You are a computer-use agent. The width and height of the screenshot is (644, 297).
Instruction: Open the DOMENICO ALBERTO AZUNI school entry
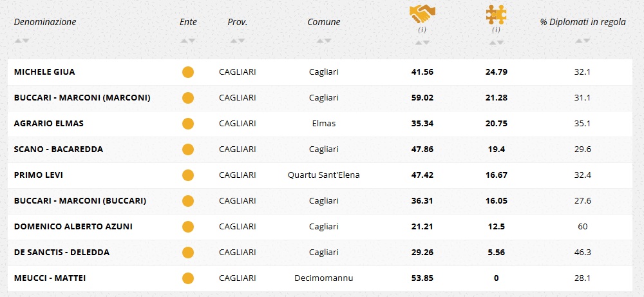(72, 227)
